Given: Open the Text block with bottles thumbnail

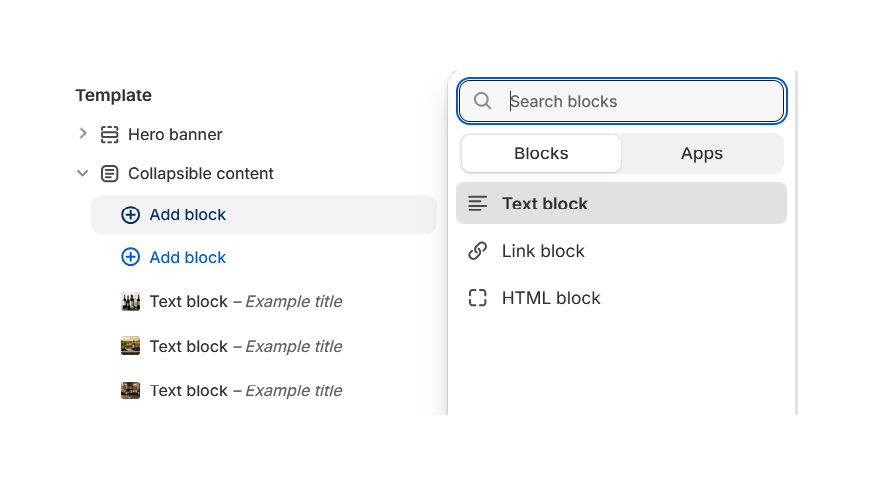Looking at the screenshot, I should coord(232,302).
